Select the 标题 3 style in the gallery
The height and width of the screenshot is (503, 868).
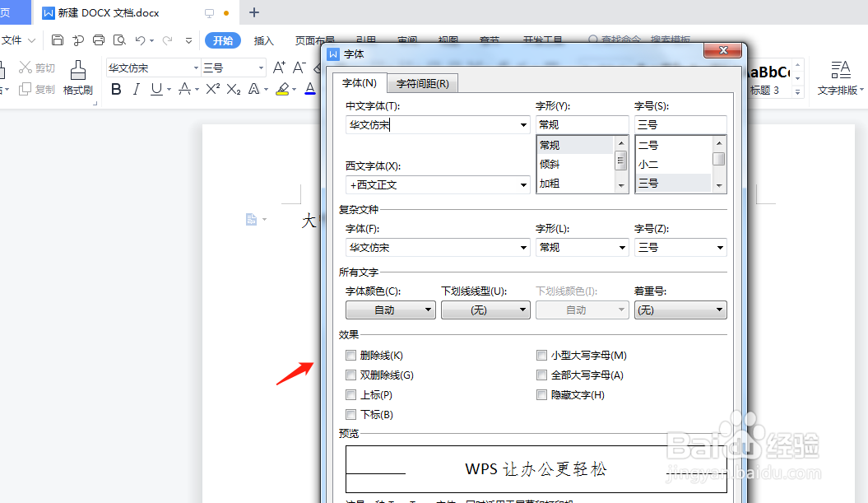pyautogui.click(x=768, y=78)
